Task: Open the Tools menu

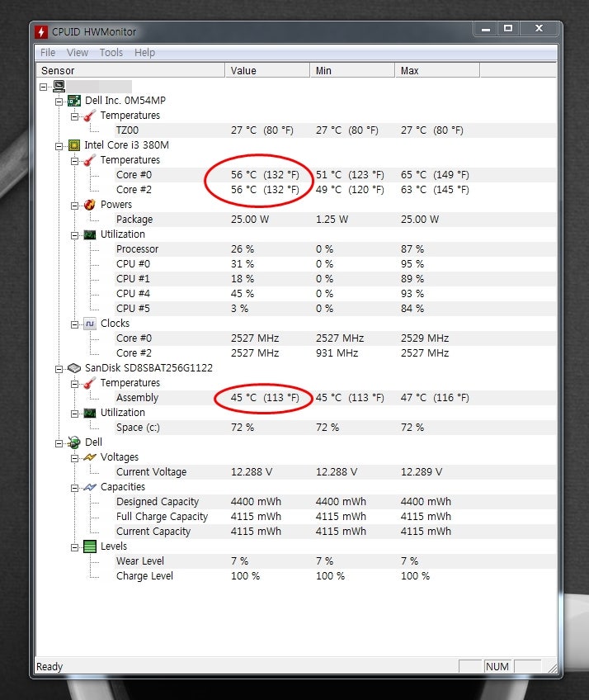Action: [x=111, y=53]
